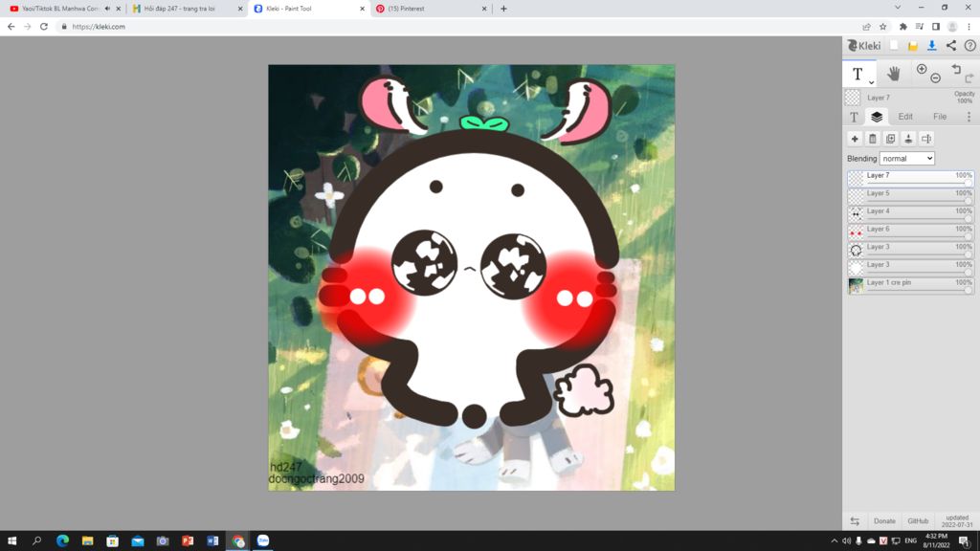980x551 pixels.
Task: Merge layer down with merge icon
Action: click(908, 139)
